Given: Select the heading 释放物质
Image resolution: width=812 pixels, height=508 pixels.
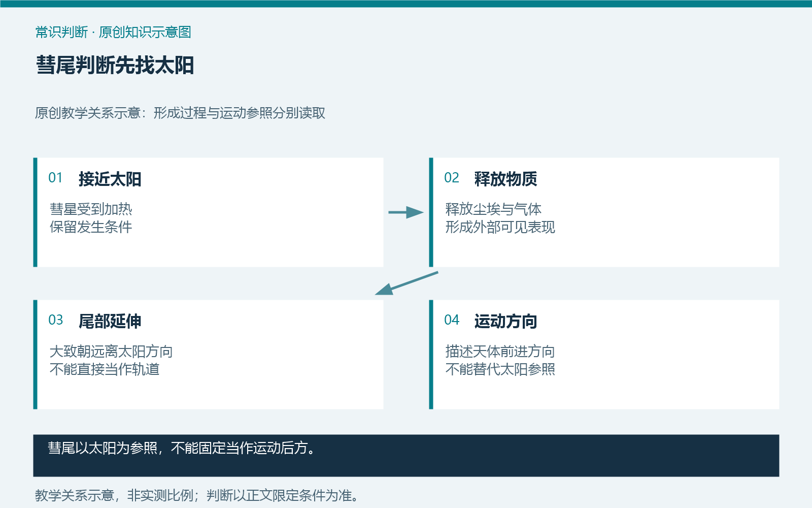Looking at the screenshot, I should click(506, 179).
